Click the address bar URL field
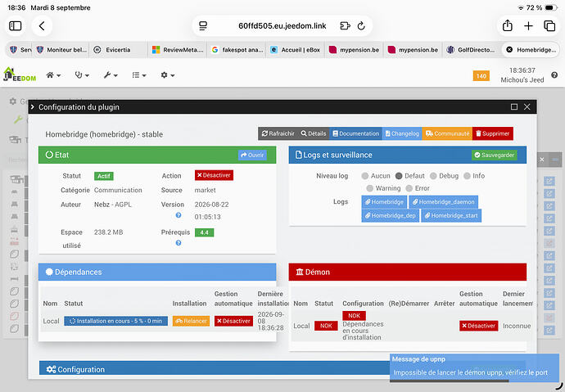The height and width of the screenshot is (392, 565). pos(282,26)
